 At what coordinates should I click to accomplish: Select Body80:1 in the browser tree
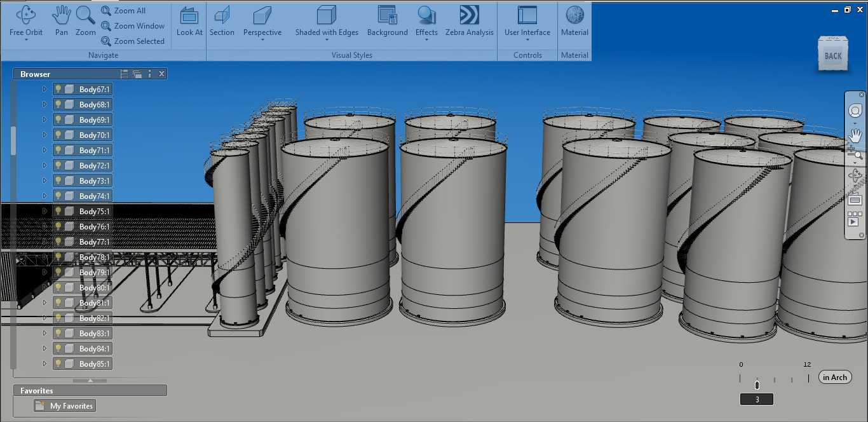coord(83,287)
